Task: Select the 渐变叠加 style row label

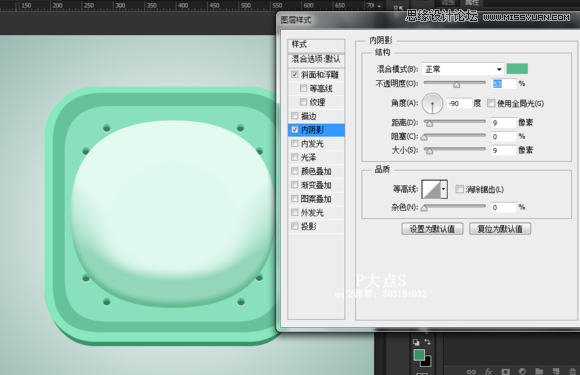Action: (x=316, y=185)
